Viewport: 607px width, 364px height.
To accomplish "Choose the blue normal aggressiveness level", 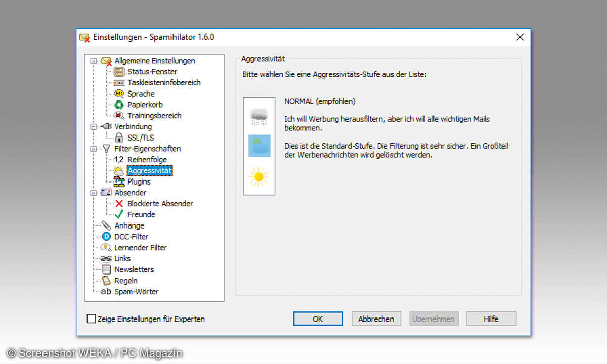I will [x=259, y=146].
